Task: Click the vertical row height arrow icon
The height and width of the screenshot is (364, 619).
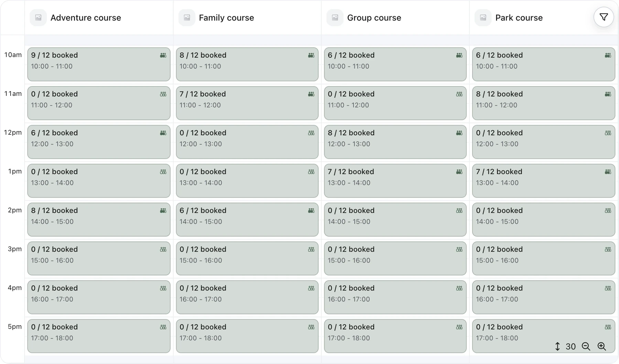Action: pos(557,346)
